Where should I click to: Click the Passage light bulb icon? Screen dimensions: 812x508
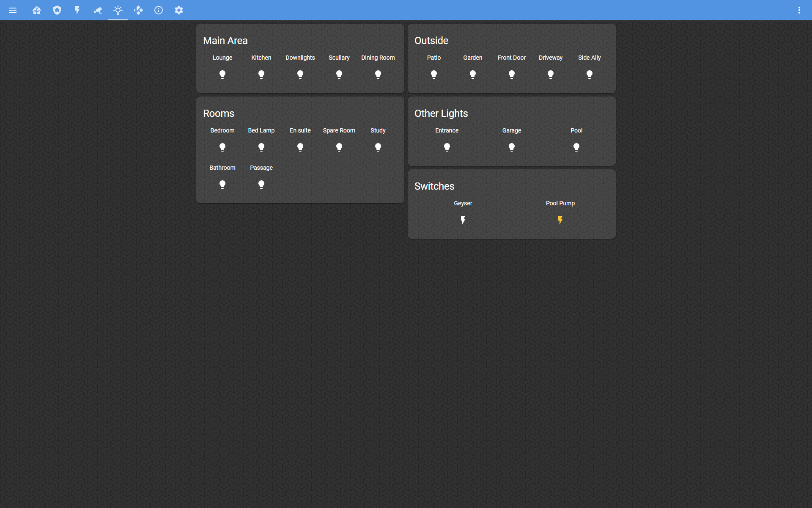pyautogui.click(x=261, y=185)
